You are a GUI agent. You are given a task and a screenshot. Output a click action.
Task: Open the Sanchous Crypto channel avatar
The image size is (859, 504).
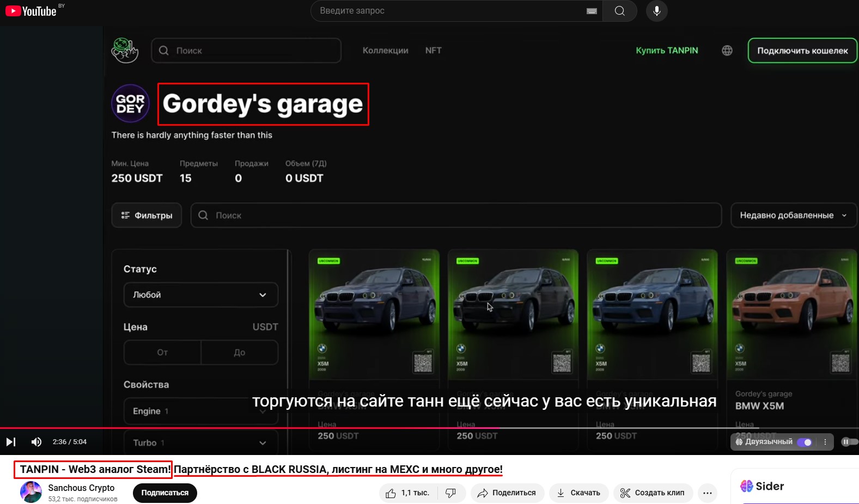point(31,492)
